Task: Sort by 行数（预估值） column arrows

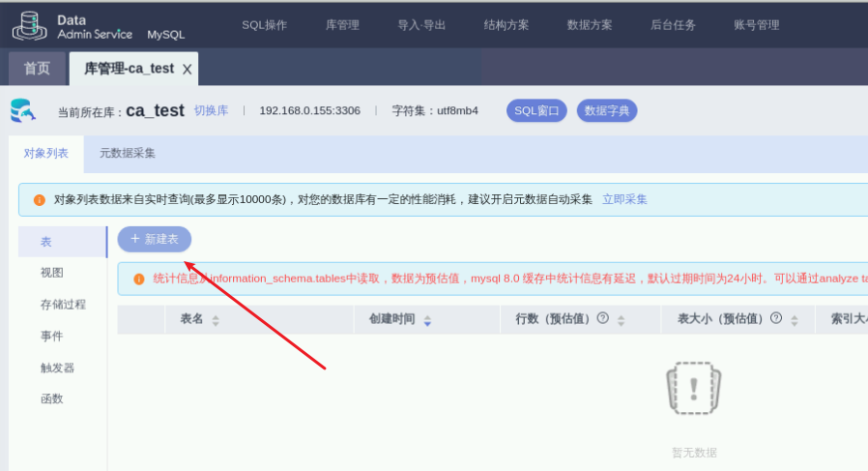Action: pos(622,320)
